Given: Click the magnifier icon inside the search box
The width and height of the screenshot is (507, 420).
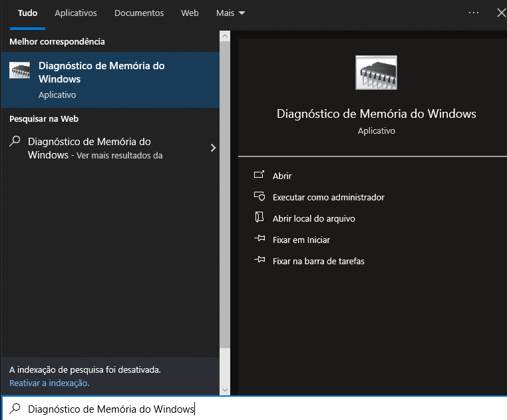Looking at the screenshot, I should coord(15,409).
